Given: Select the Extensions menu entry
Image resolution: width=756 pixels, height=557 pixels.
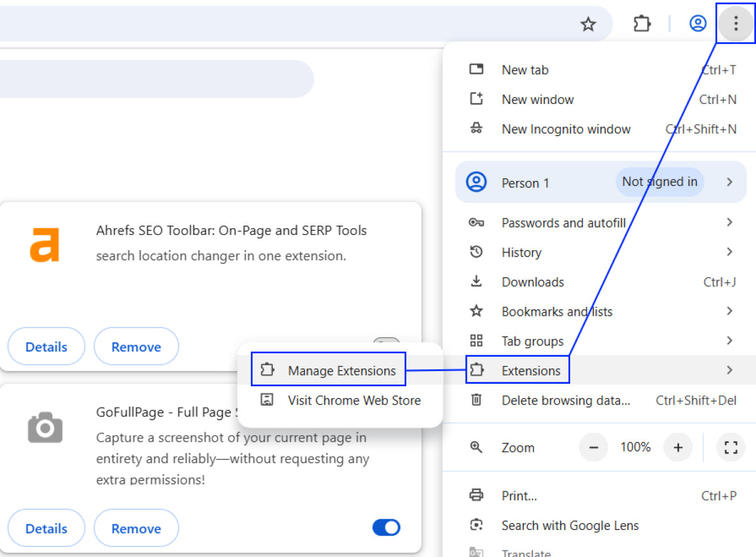Looking at the screenshot, I should [600, 370].
